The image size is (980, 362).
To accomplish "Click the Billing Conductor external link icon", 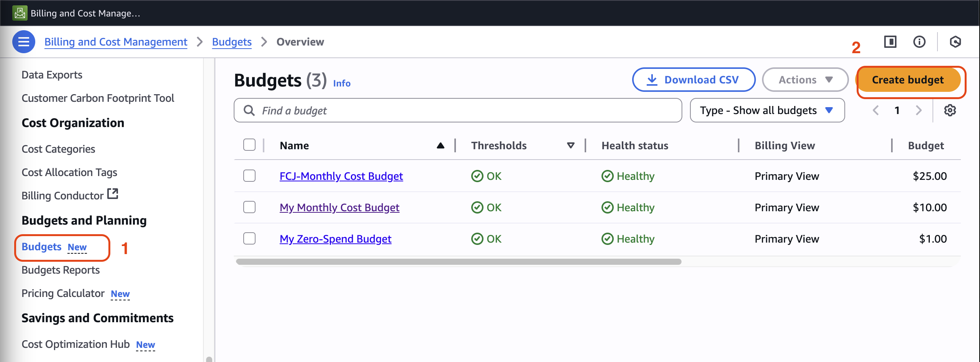I will [113, 194].
